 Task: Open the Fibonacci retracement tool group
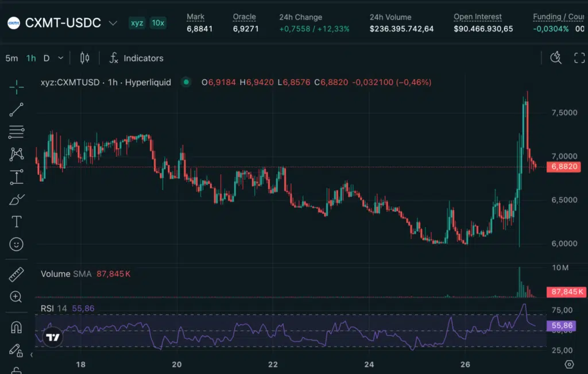[17, 132]
